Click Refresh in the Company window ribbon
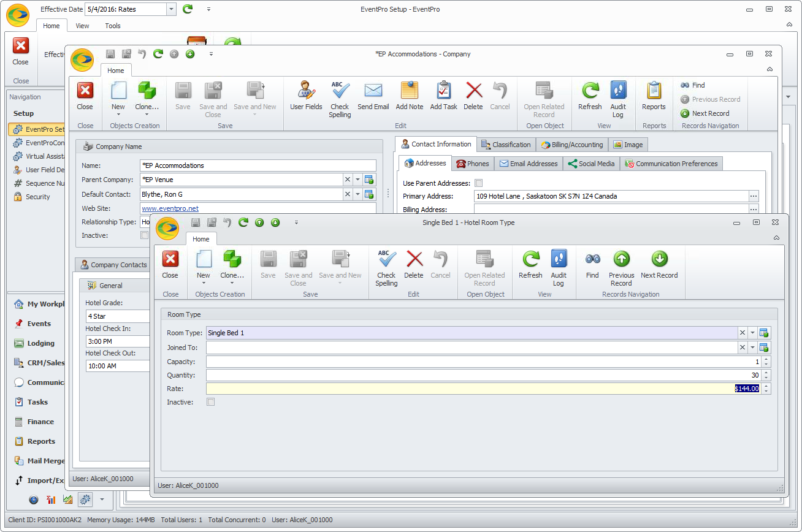This screenshot has width=802, height=532. (x=590, y=96)
